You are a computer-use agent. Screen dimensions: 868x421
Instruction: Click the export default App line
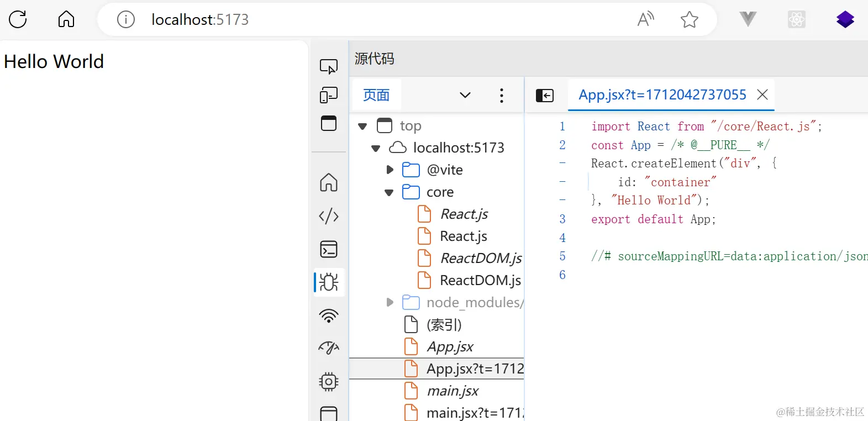pyautogui.click(x=654, y=219)
